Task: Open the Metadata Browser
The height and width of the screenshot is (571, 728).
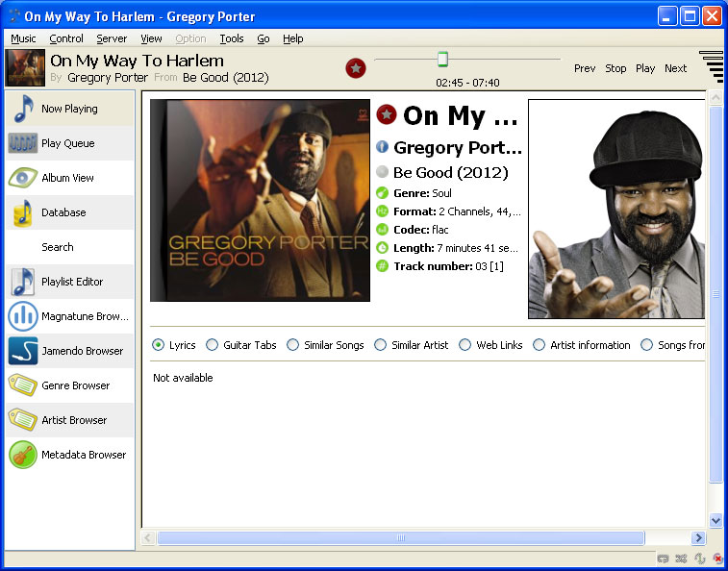Action: pyautogui.click(x=69, y=455)
